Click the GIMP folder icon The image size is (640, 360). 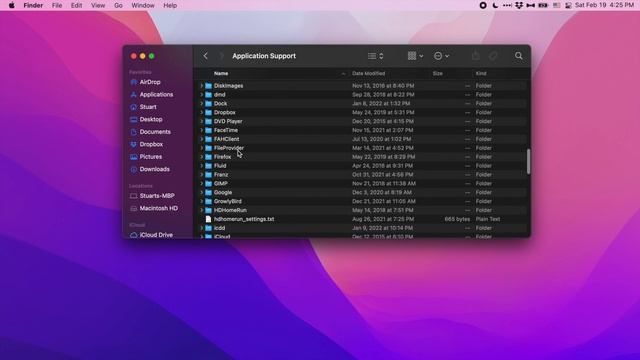pos(209,183)
